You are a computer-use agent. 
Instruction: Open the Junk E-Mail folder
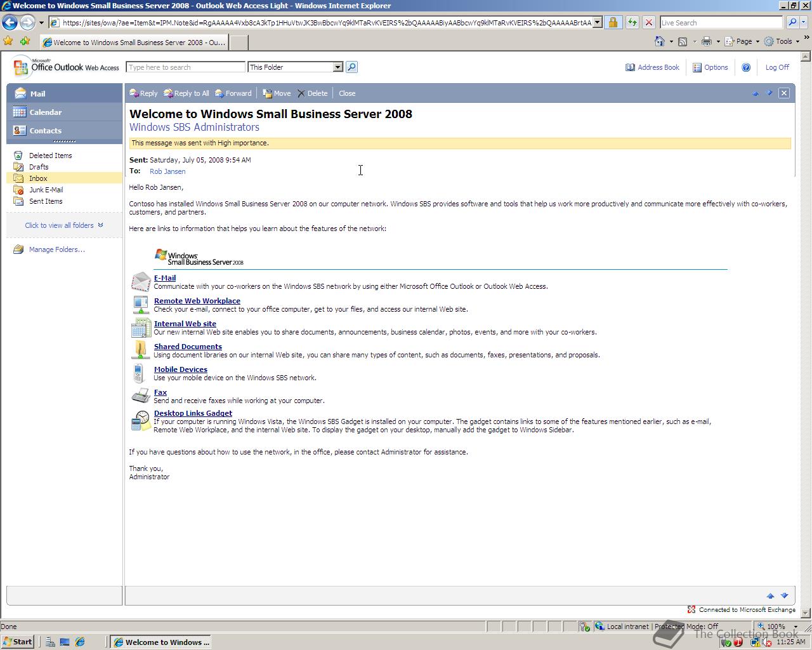pyautogui.click(x=46, y=190)
